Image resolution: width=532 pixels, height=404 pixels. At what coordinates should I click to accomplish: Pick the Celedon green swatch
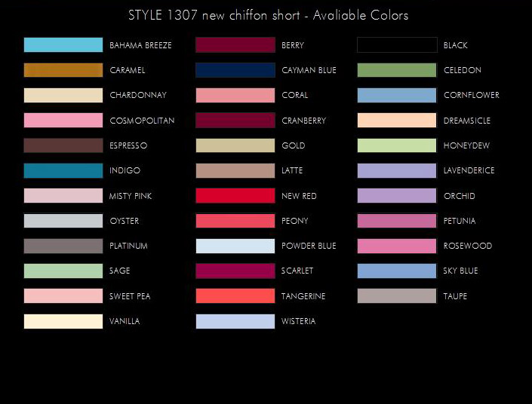pos(397,70)
